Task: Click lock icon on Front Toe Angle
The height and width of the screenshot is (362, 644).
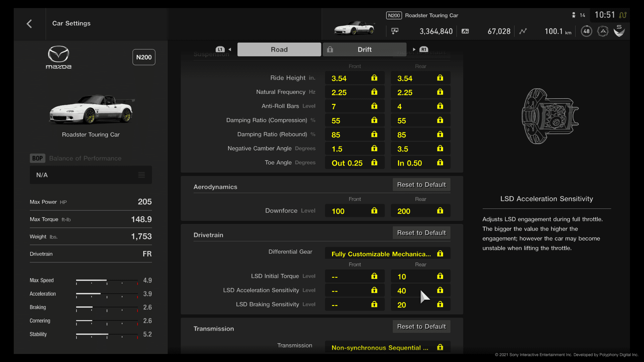Action: (x=374, y=163)
